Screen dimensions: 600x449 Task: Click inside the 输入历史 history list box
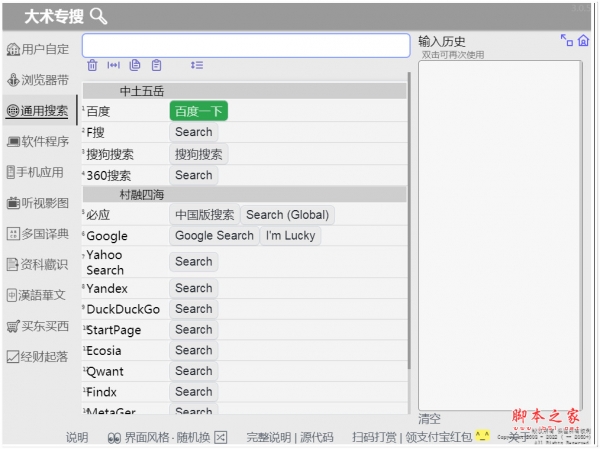tap(500, 235)
